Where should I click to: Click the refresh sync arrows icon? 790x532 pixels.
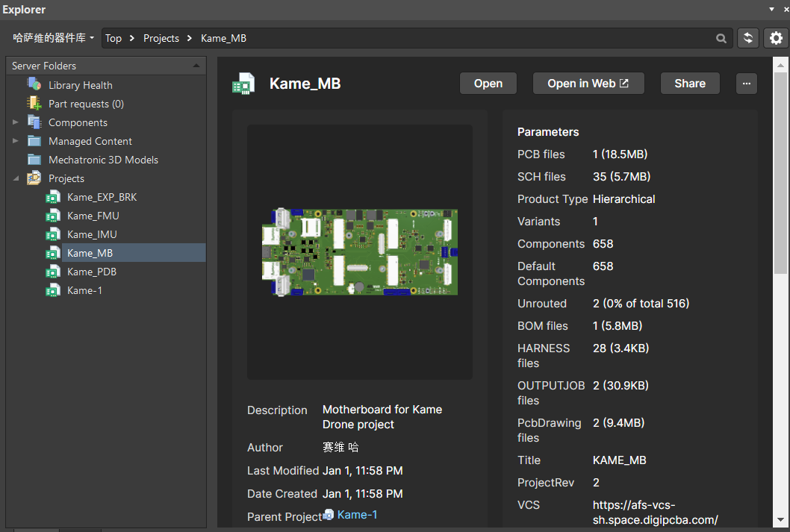click(748, 38)
